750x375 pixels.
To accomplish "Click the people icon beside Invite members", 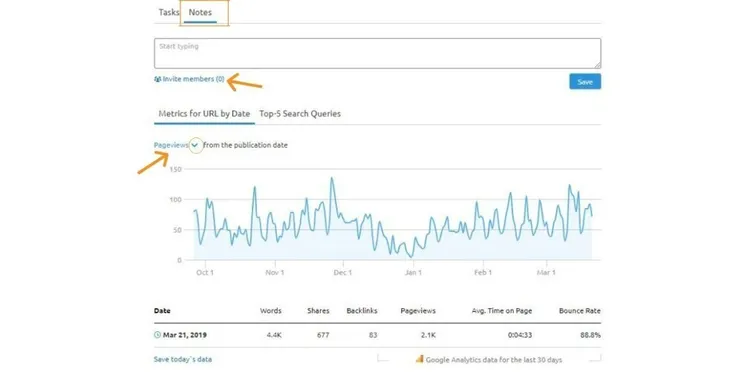I will point(157,79).
